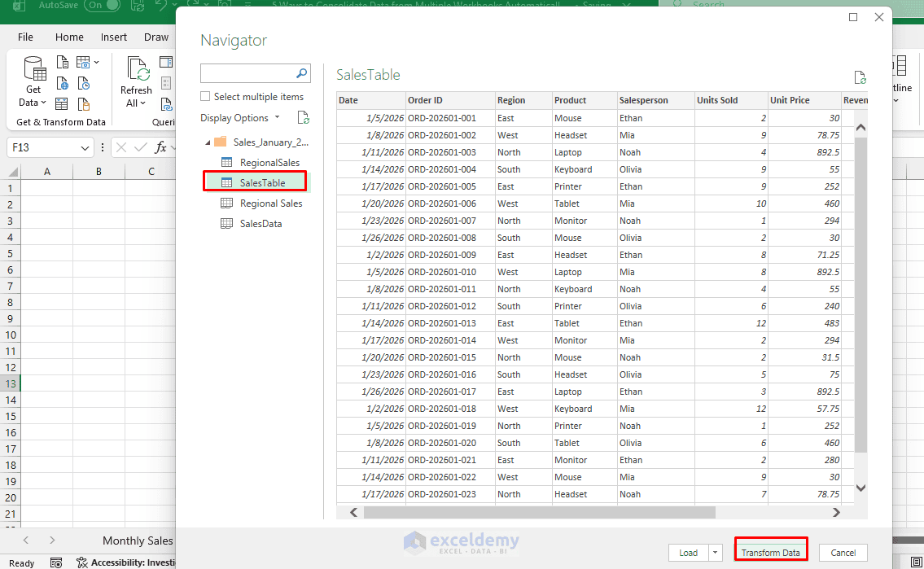The image size is (924, 569).
Task: Click the Navigator search magnifier icon
Action: click(301, 73)
